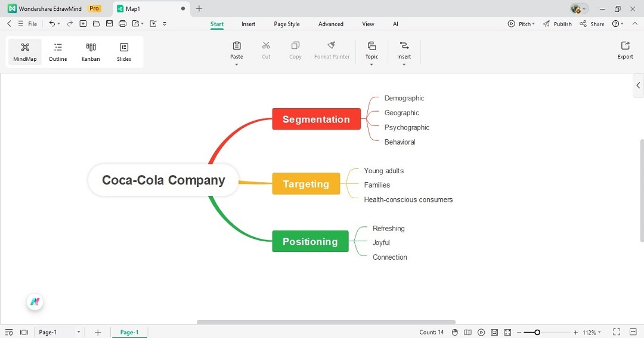Click the quick export icon in toolbar
Image resolution: width=644 pixels, height=338 pixels.
135,24
